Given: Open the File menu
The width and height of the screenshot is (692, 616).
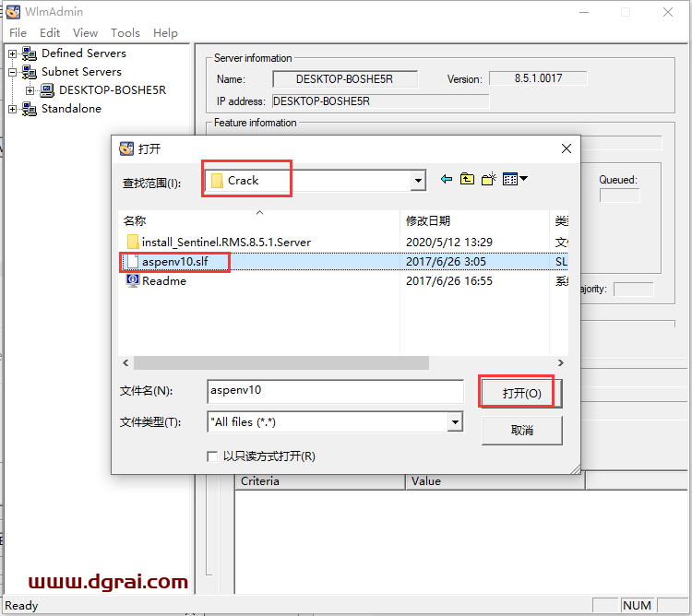Looking at the screenshot, I should pyautogui.click(x=18, y=32).
